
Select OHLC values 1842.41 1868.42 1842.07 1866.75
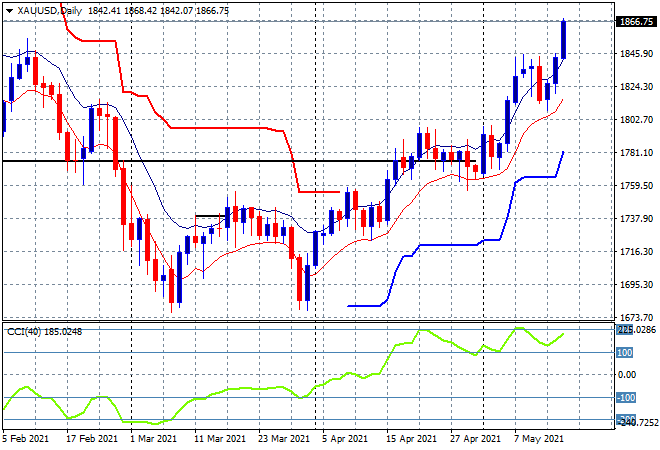(x=158, y=11)
